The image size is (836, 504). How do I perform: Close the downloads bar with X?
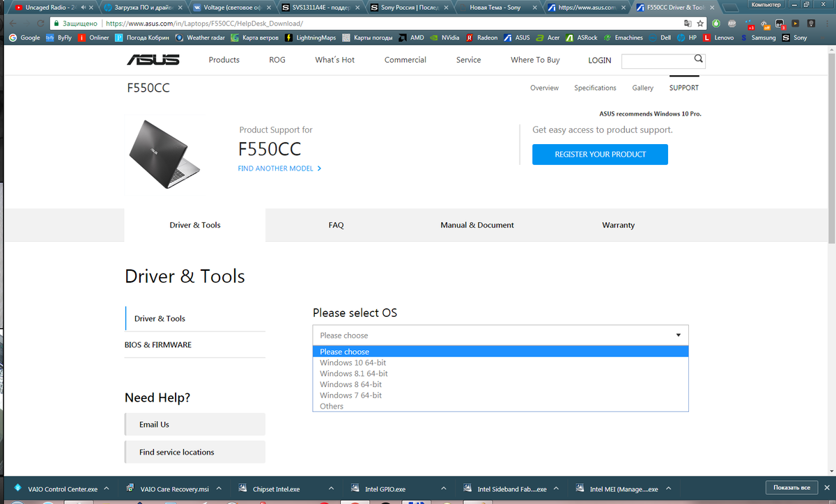tap(826, 487)
